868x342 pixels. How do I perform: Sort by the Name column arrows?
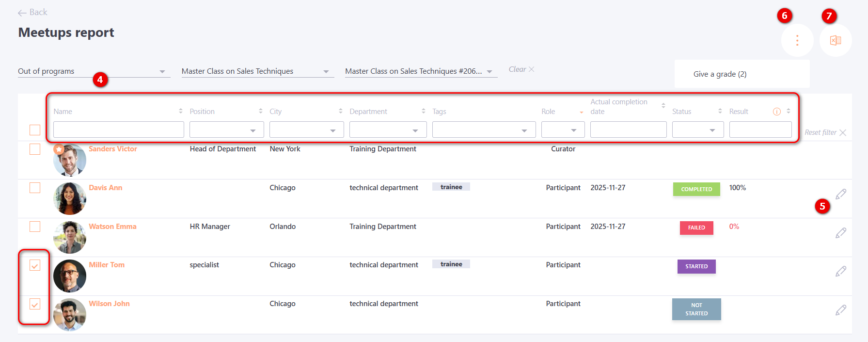181,111
